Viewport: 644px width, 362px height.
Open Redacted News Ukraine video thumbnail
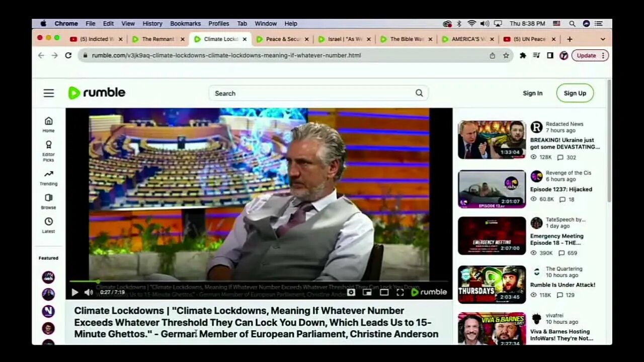pos(492,140)
